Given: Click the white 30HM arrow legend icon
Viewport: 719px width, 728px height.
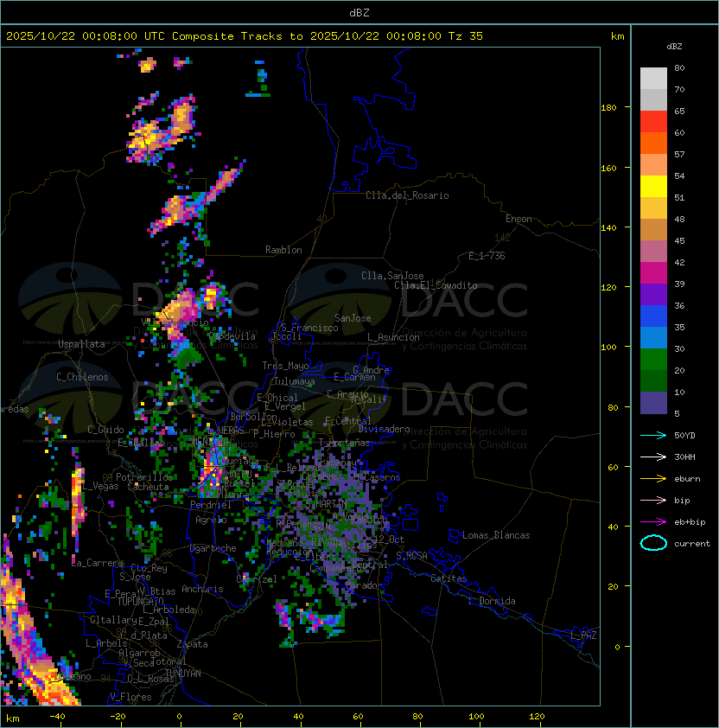Looking at the screenshot, I should (653, 457).
